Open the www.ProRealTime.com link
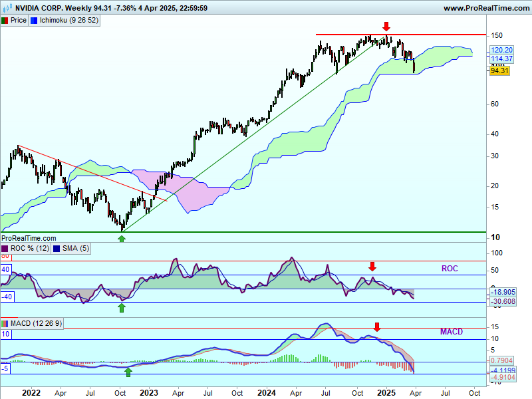This screenshot has width=532, height=399. click(486, 8)
